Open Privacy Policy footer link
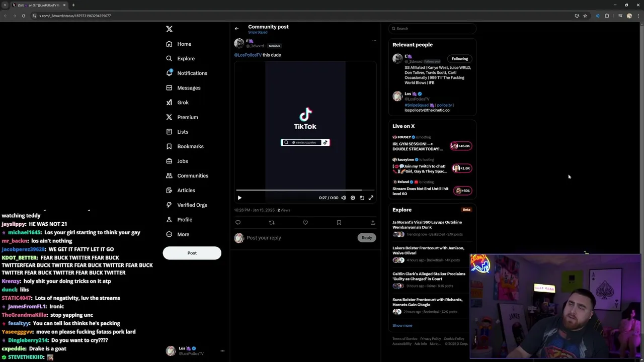Image resolution: width=644 pixels, height=362 pixels. pyautogui.click(x=430, y=339)
